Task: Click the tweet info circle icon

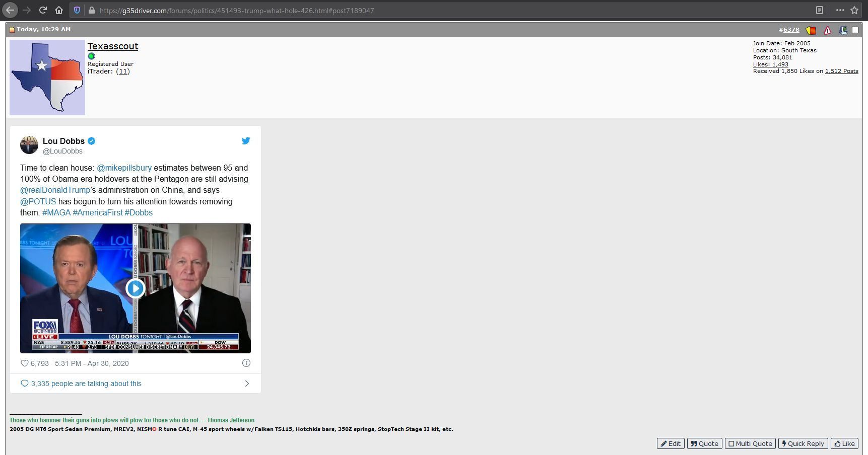Action: tap(246, 363)
